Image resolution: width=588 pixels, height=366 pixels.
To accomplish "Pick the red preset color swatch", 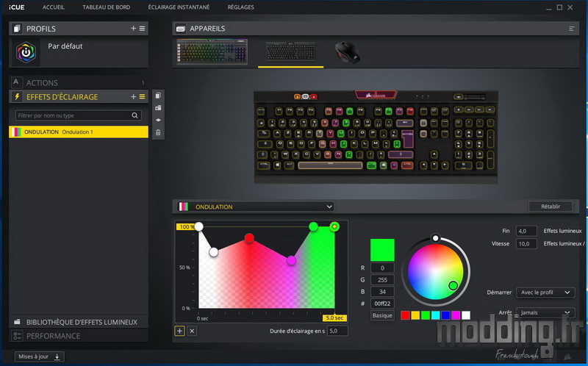I will 405,315.
